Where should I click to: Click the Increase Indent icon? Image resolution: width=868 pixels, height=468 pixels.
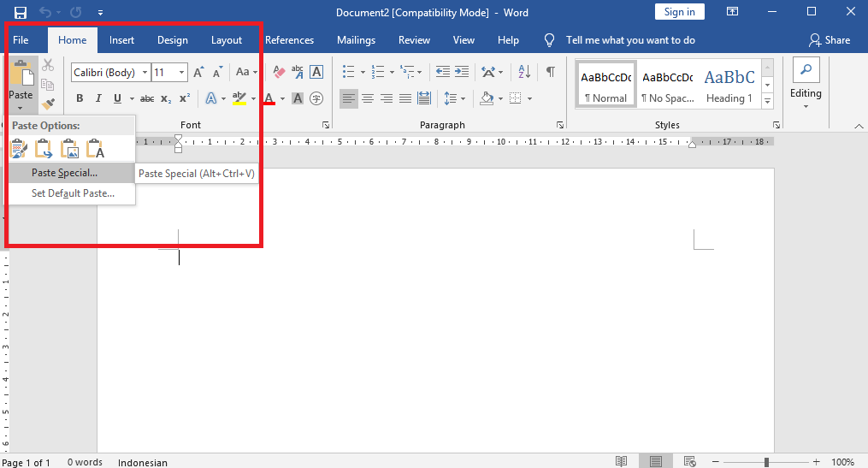coord(462,72)
